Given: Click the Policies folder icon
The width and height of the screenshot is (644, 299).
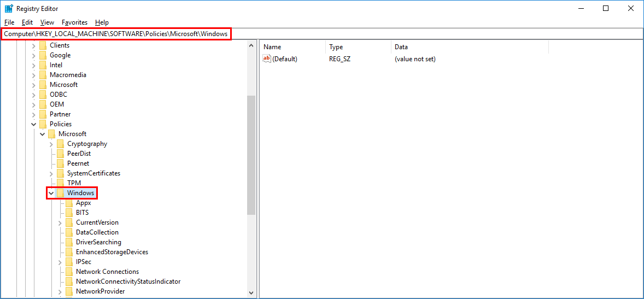Looking at the screenshot, I should click(42, 124).
